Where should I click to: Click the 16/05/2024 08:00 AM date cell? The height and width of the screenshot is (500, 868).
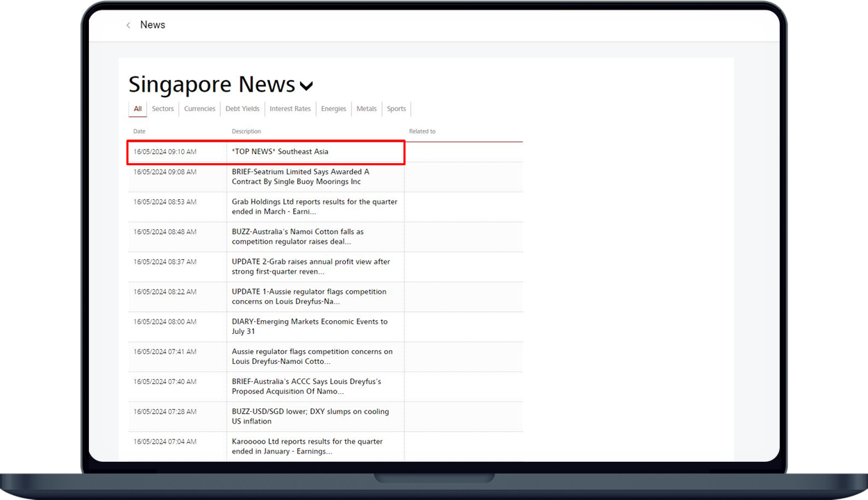tap(165, 322)
